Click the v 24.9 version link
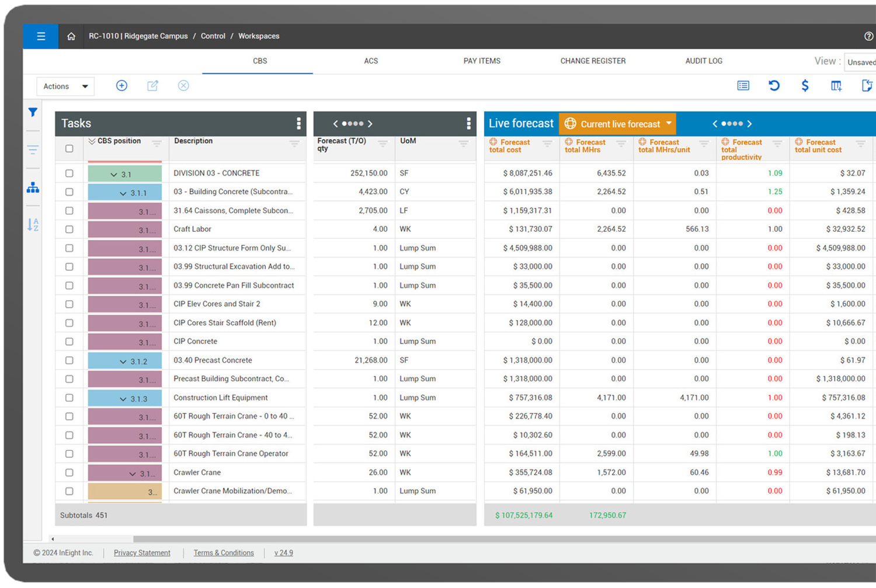 (284, 553)
